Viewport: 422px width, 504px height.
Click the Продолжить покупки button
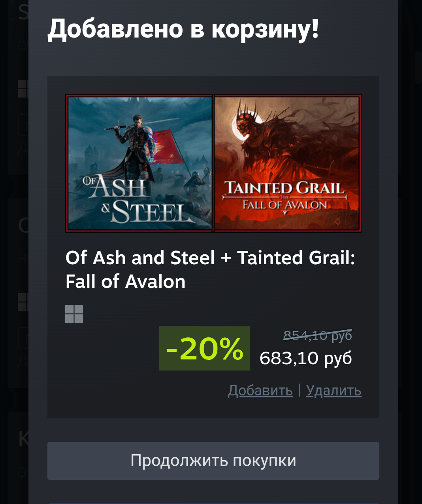click(x=213, y=461)
